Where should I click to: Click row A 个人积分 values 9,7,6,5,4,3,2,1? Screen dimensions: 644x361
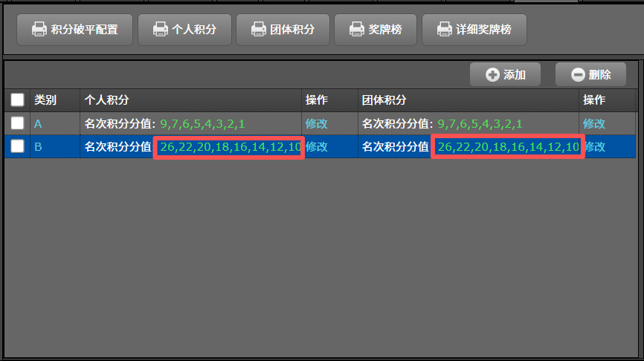[x=202, y=124]
